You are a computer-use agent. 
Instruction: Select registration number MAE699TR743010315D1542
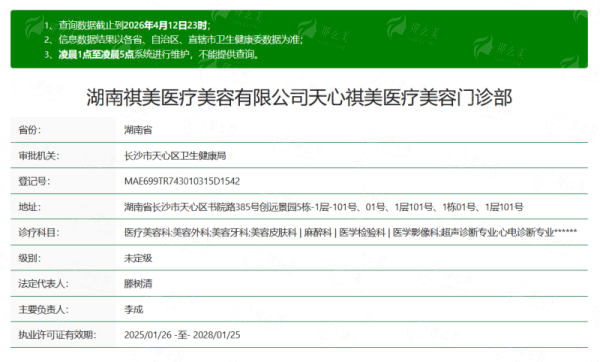182,181
